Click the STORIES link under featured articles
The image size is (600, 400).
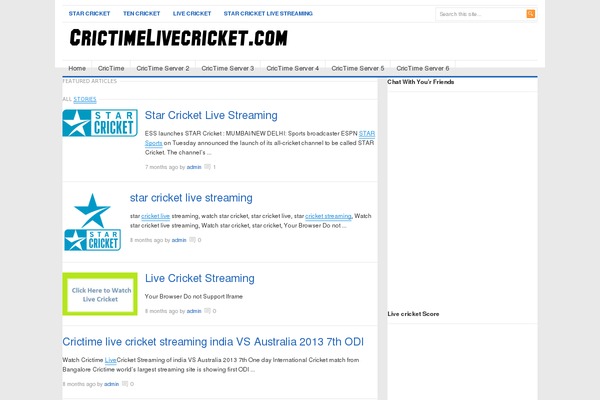coord(85,99)
